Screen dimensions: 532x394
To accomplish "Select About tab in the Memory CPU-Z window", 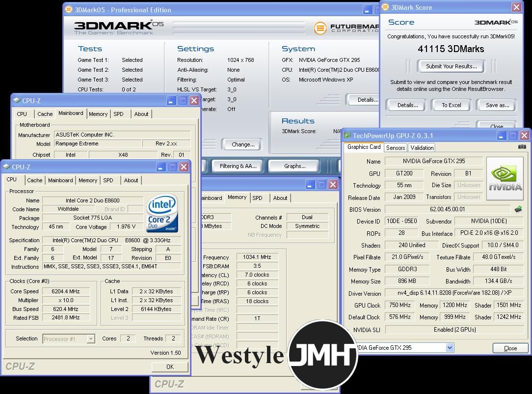I will 280,198.
